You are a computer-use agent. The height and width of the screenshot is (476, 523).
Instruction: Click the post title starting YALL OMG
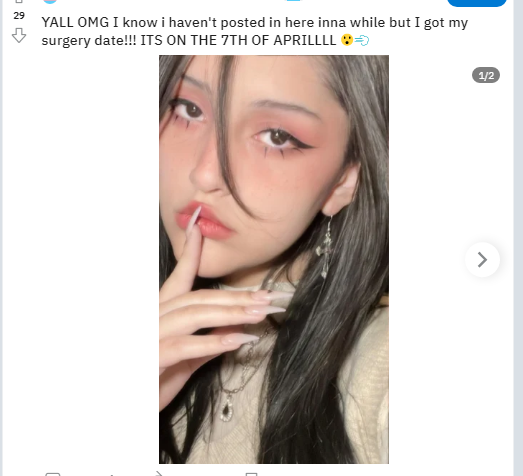255,31
